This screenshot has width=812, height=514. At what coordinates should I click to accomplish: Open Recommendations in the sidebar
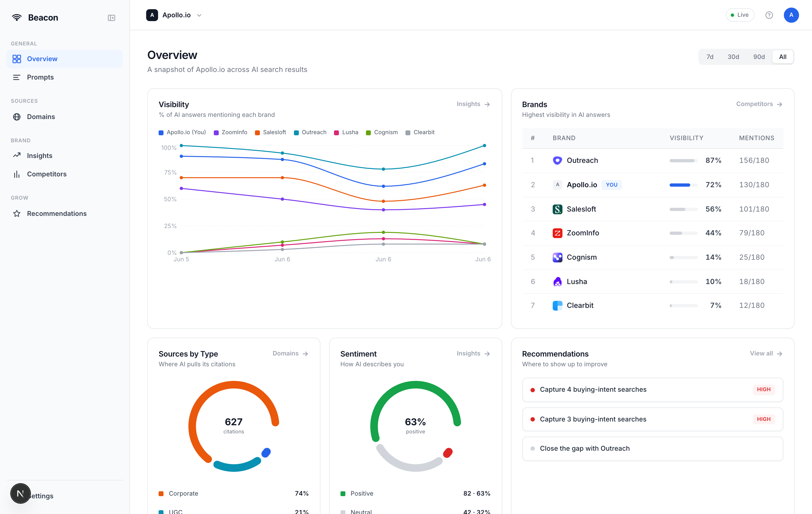[64, 213]
